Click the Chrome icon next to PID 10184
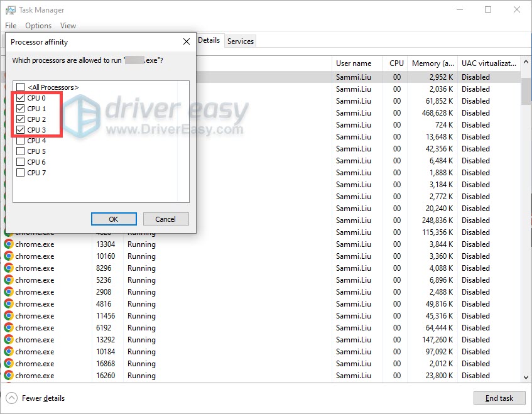 8,352
